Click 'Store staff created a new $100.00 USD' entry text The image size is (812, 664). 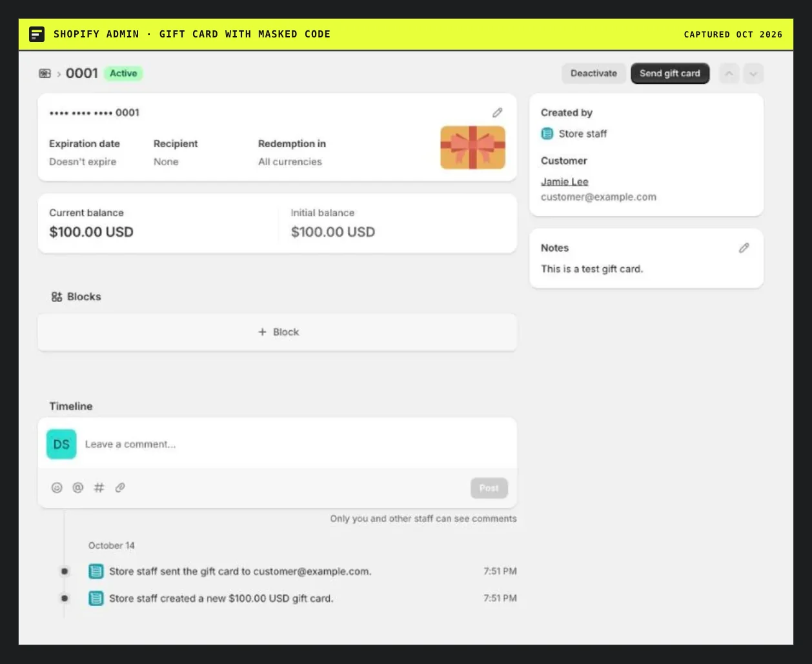click(221, 598)
